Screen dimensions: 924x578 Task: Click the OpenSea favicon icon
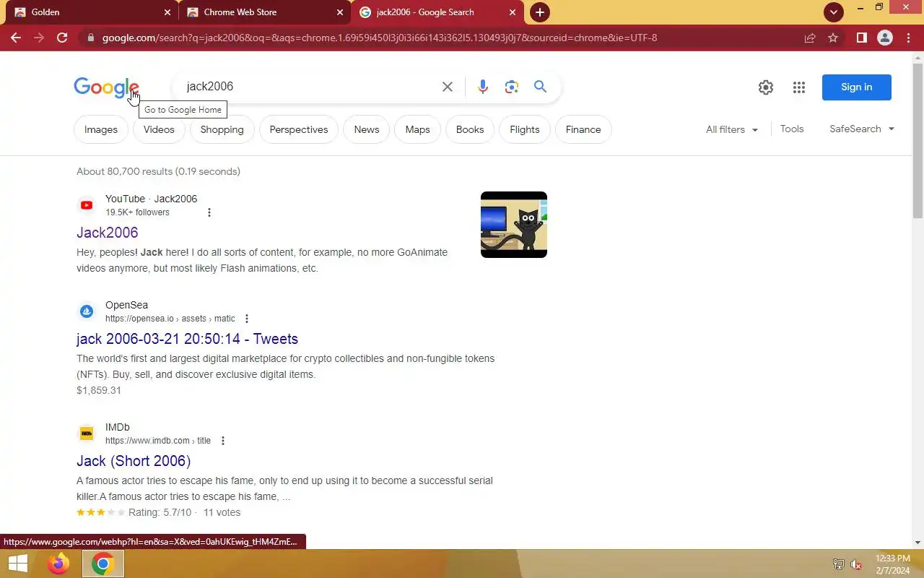87,311
